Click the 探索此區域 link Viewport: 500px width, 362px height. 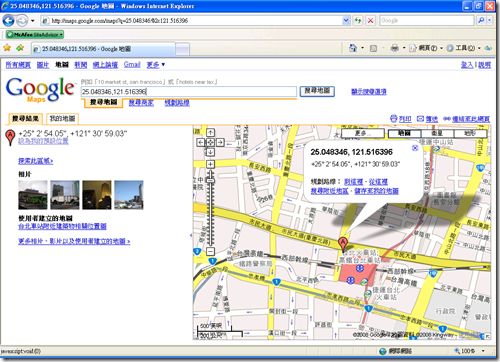pos(35,161)
